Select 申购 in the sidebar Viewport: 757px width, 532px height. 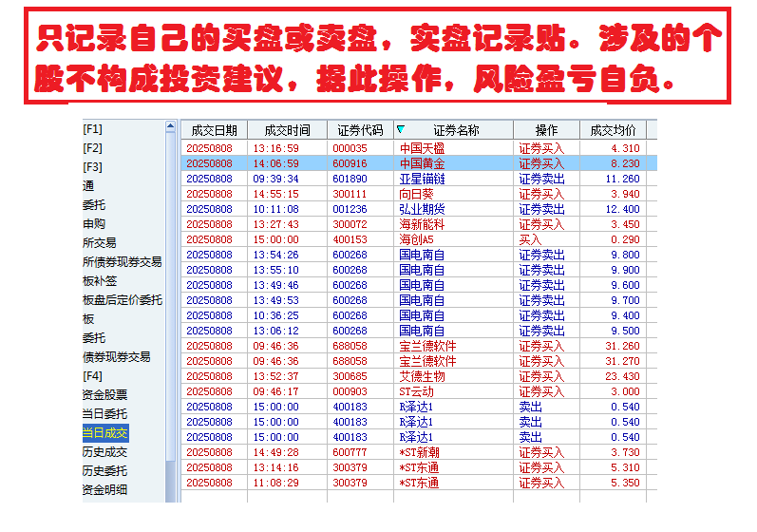tap(94, 224)
